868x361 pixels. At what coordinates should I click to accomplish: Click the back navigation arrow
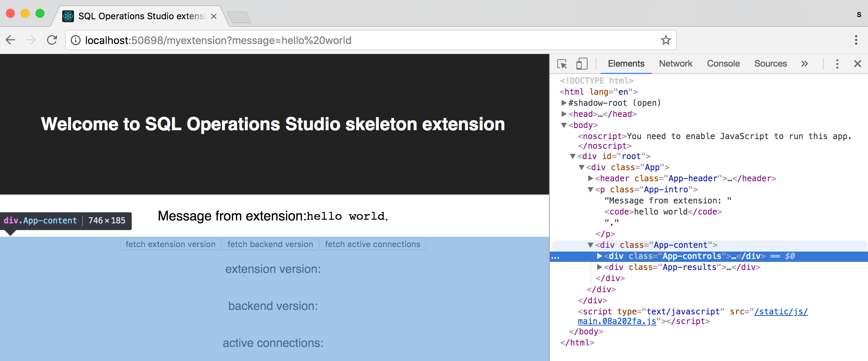(x=10, y=40)
